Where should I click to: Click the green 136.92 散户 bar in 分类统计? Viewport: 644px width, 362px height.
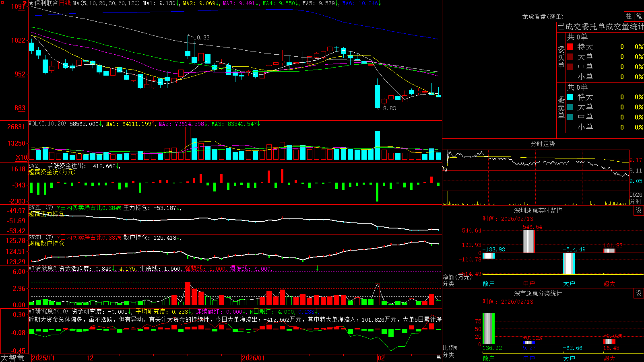489,329
